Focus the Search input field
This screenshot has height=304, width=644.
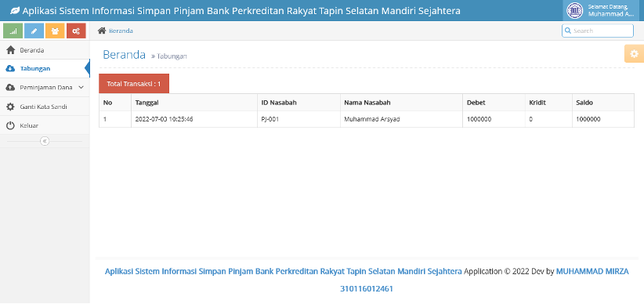pyautogui.click(x=598, y=31)
